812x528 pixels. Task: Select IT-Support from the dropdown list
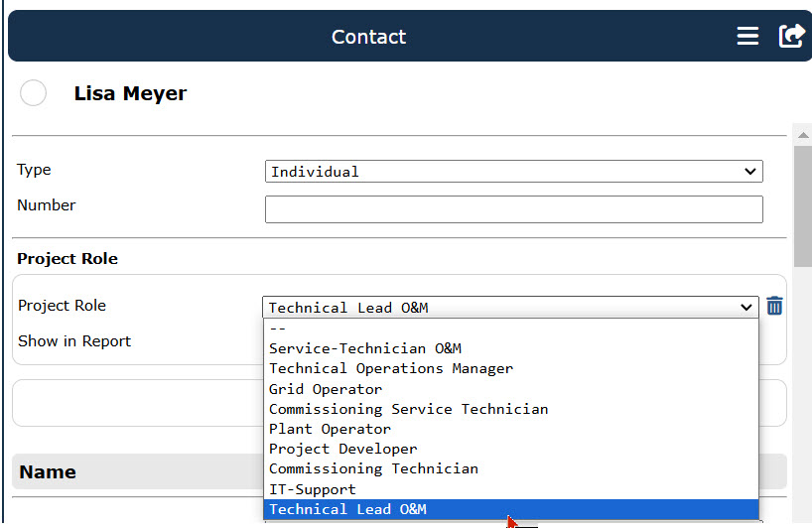coord(510,489)
